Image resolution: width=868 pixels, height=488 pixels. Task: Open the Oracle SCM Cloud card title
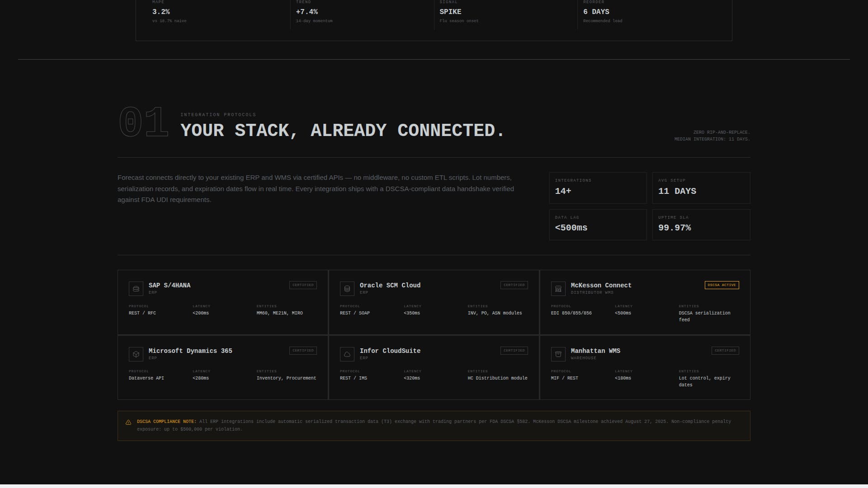tap(390, 286)
